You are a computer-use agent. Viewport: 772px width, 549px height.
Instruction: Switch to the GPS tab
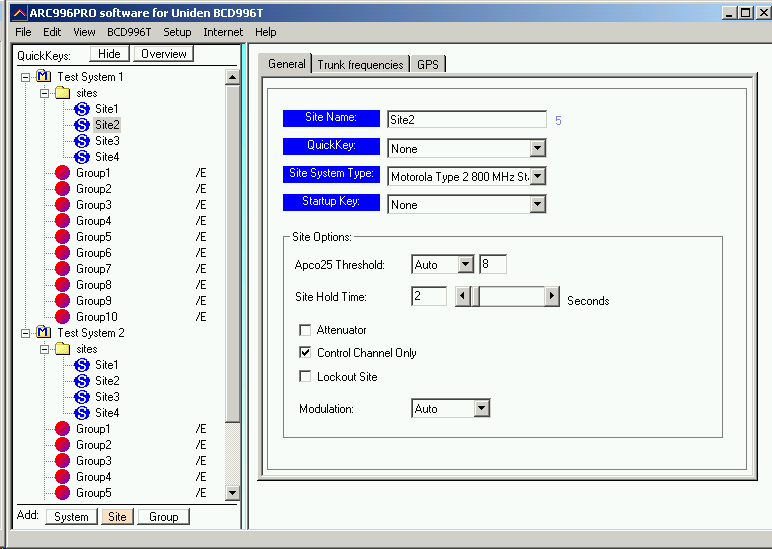click(427, 65)
